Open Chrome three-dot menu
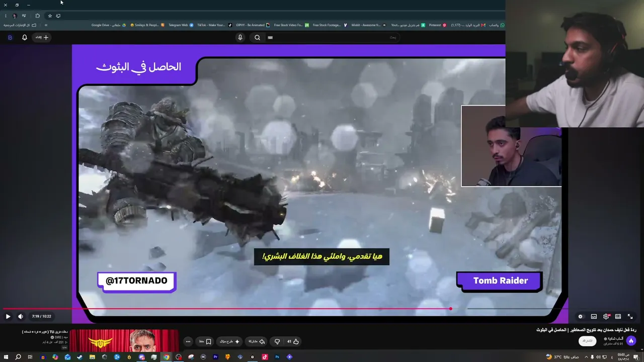Viewport: 644px width, 362px height. tap(6, 16)
